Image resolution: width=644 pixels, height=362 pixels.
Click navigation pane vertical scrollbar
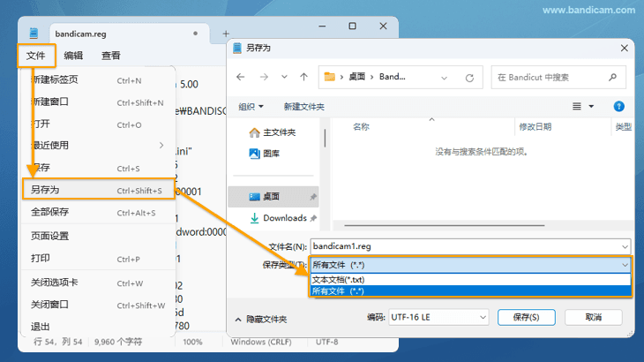point(325,138)
